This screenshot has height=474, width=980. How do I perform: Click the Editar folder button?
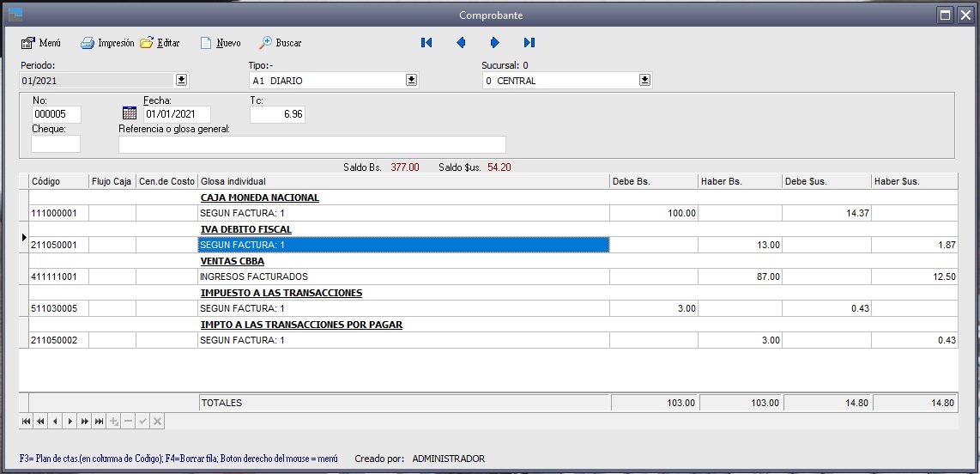pos(160,43)
